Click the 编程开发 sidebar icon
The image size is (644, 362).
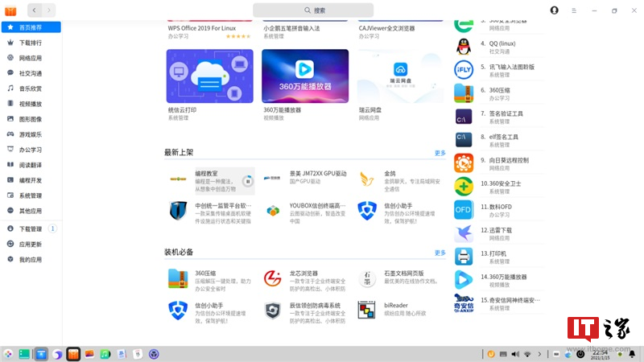point(10,180)
